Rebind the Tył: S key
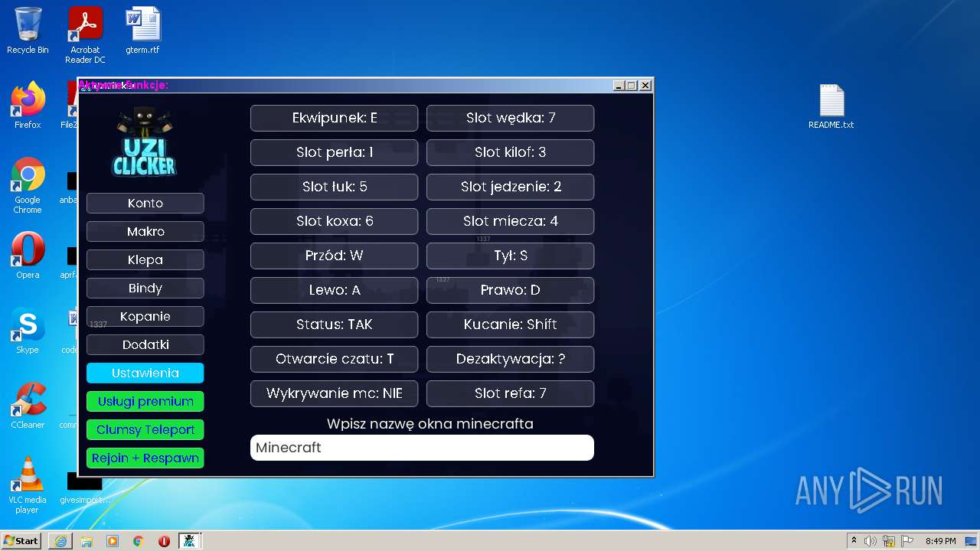Image resolution: width=980 pixels, height=551 pixels. pos(511,256)
